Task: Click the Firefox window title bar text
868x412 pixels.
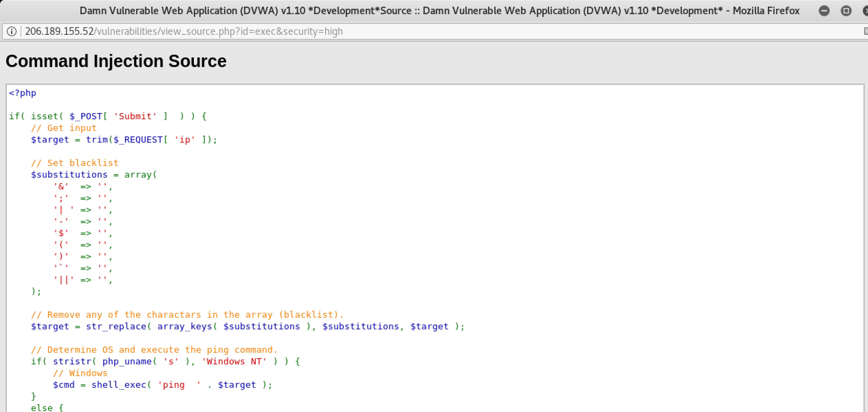Action: pos(439,11)
